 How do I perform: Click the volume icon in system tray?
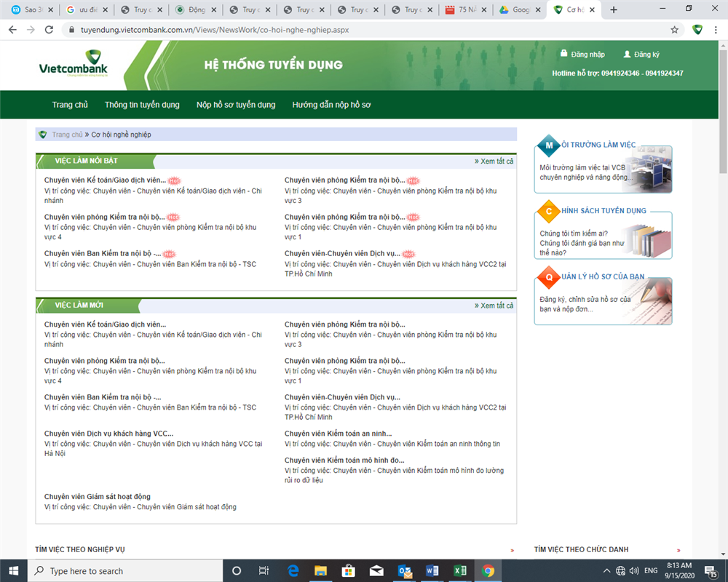(x=634, y=571)
